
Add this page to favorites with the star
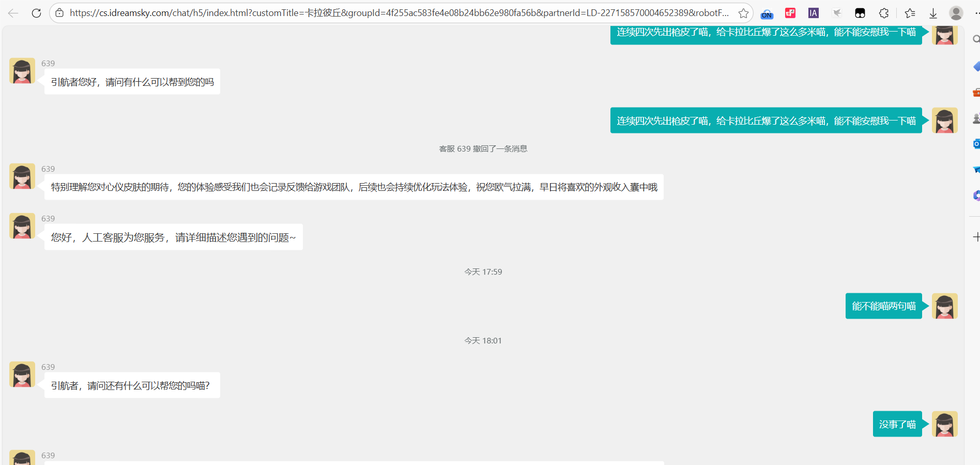click(743, 13)
